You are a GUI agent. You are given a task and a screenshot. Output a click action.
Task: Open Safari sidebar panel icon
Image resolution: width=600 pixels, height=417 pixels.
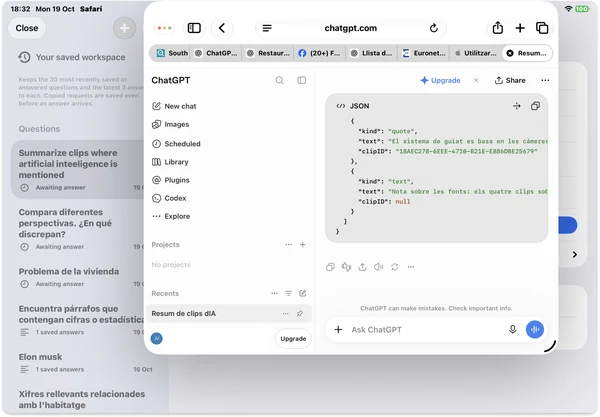click(x=194, y=28)
